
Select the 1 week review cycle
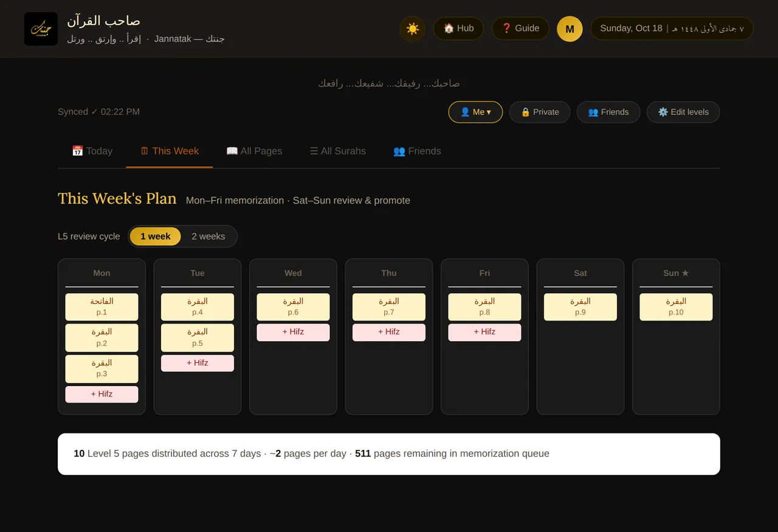point(156,237)
